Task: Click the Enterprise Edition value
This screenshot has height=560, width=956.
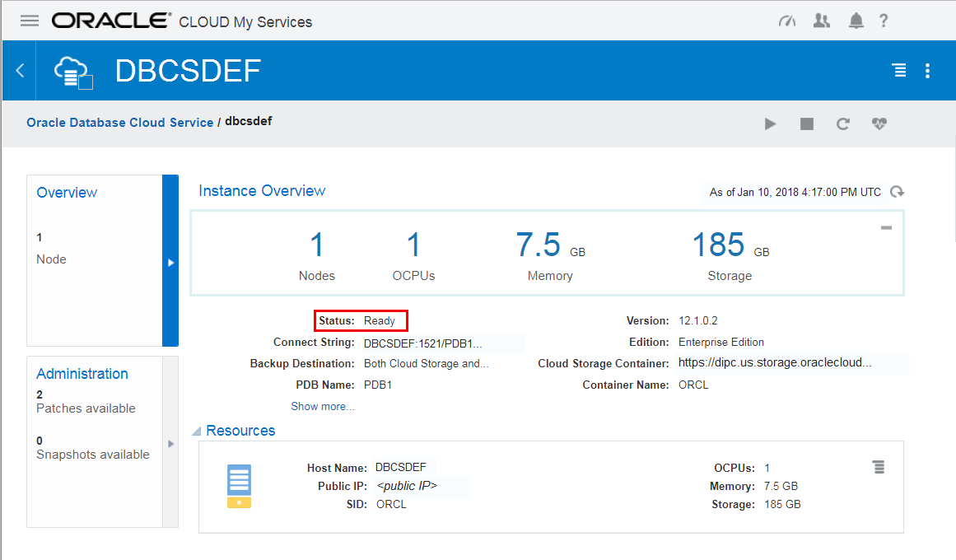Action: (x=721, y=343)
